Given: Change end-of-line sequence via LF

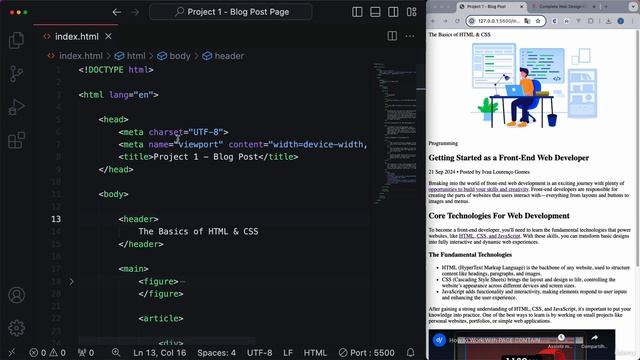Looking at the screenshot, I should [x=288, y=353].
